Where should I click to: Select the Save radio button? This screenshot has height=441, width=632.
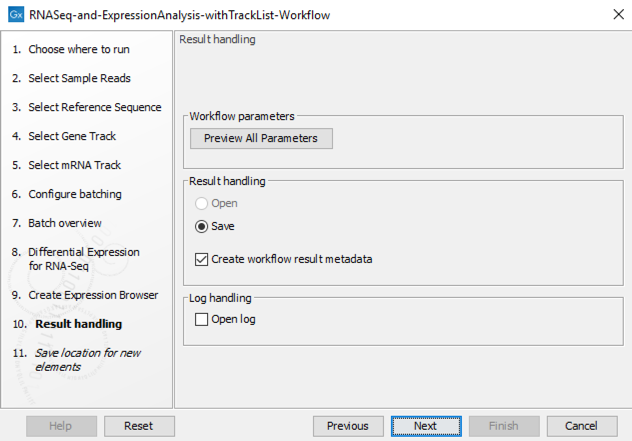click(201, 226)
